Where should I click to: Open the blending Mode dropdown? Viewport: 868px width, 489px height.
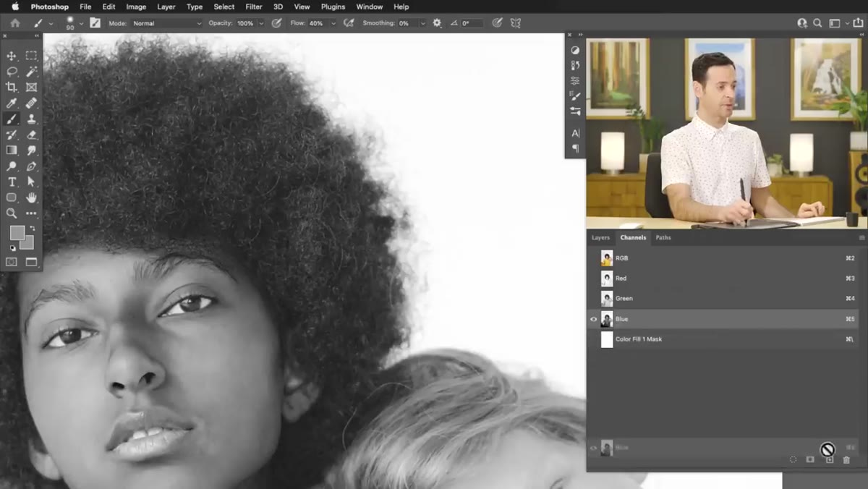[167, 23]
